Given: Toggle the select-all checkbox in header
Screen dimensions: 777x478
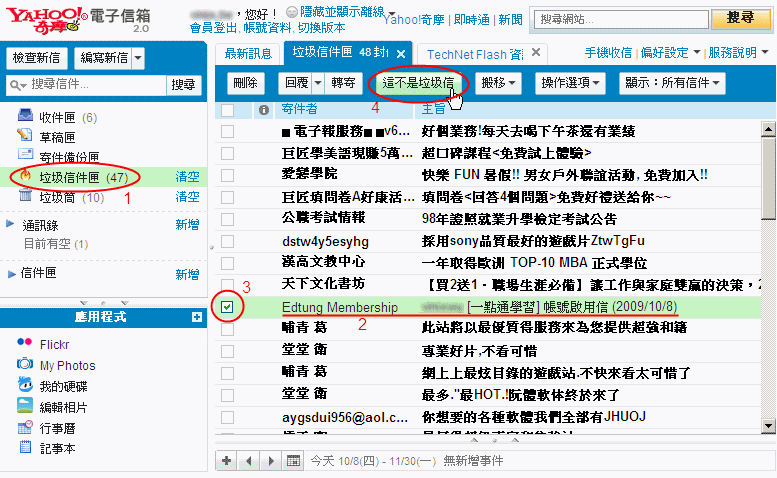Looking at the screenshot, I should point(227,110).
